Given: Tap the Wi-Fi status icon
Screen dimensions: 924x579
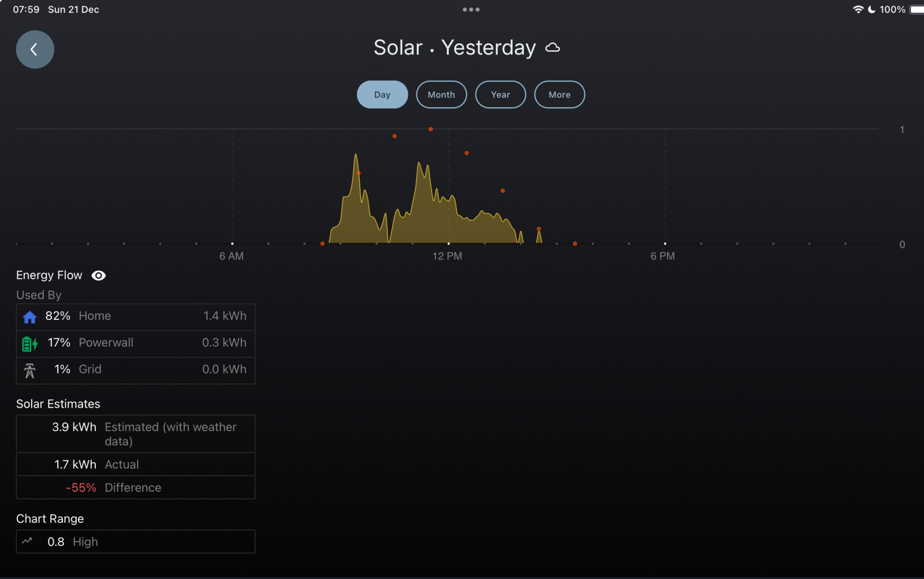Looking at the screenshot, I should [858, 10].
